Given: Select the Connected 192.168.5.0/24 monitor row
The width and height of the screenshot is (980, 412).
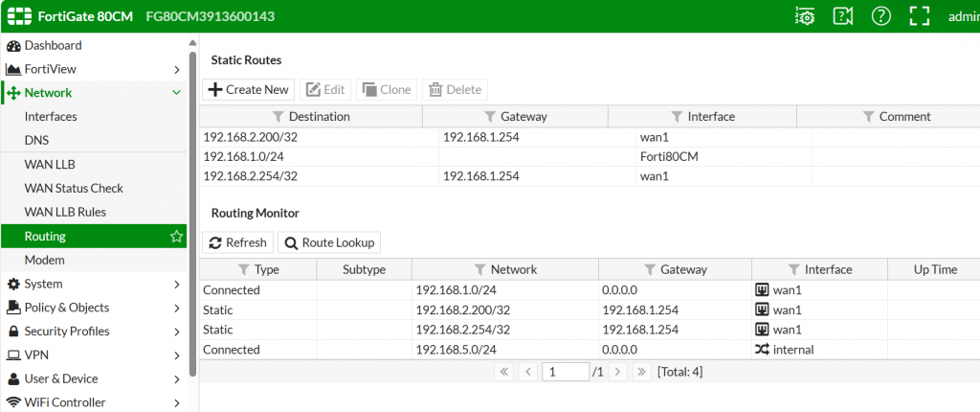Looking at the screenshot, I should 590,350.
